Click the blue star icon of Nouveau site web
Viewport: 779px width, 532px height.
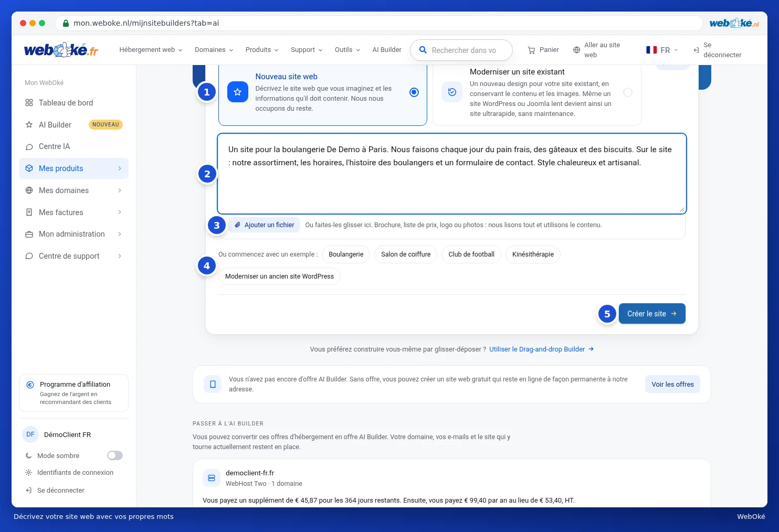click(x=237, y=92)
